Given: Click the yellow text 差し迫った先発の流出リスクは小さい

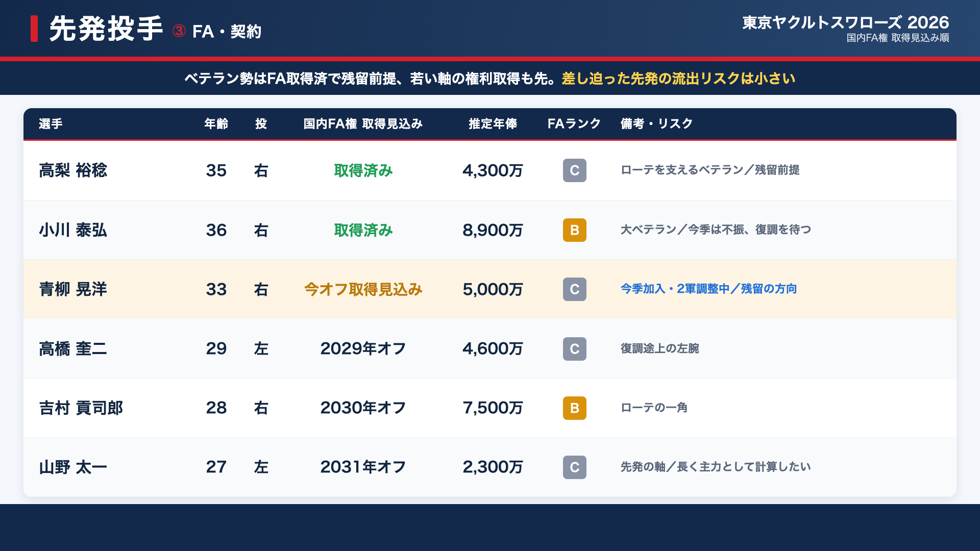Looking at the screenshot, I should pos(678,79).
